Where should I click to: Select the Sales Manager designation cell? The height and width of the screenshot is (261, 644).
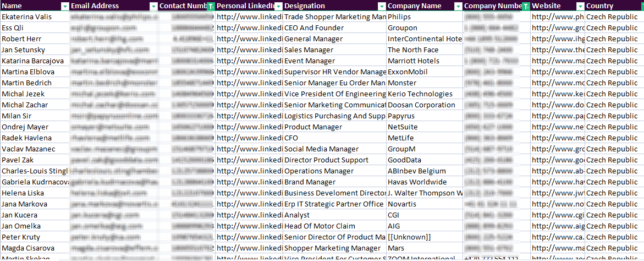pos(335,50)
